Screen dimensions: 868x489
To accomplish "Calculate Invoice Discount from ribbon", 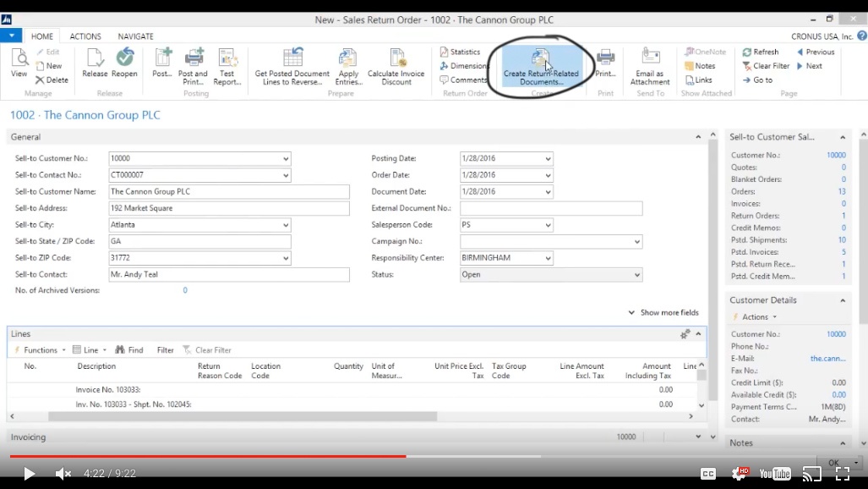I will click(396, 67).
